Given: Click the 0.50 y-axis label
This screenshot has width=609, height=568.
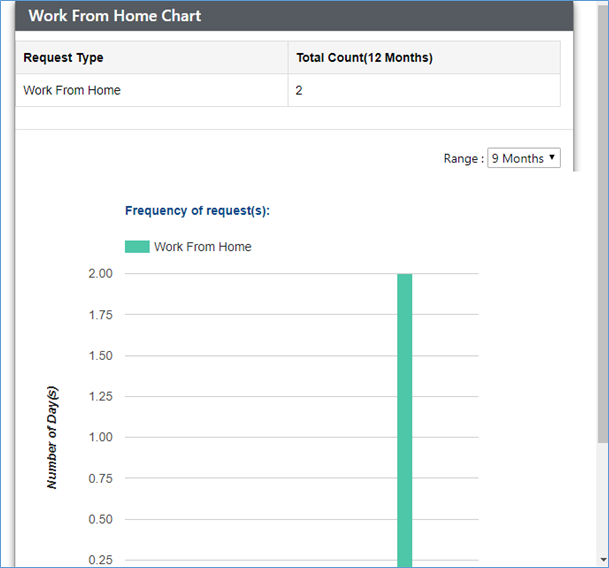Looking at the screenshot, I should click(x=101, y=519).
